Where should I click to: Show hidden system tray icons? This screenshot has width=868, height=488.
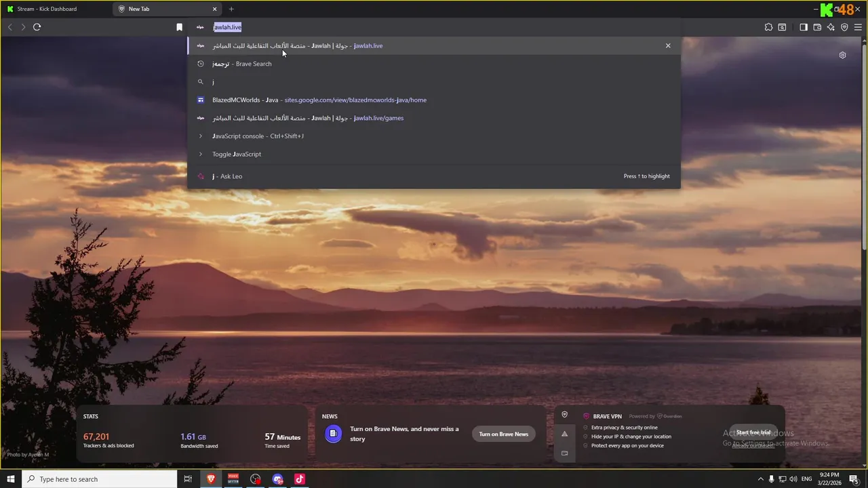[760, 479]
